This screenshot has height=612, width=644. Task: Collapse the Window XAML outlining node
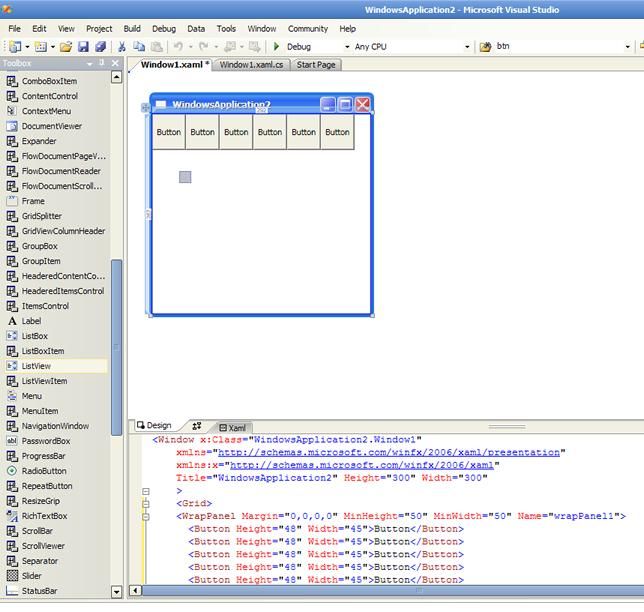click(x=146, y=491)
